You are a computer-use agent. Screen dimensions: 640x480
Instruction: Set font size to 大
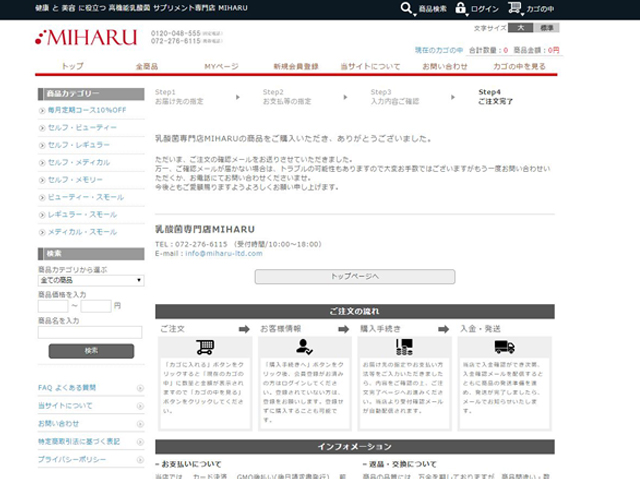pos(520,28)
